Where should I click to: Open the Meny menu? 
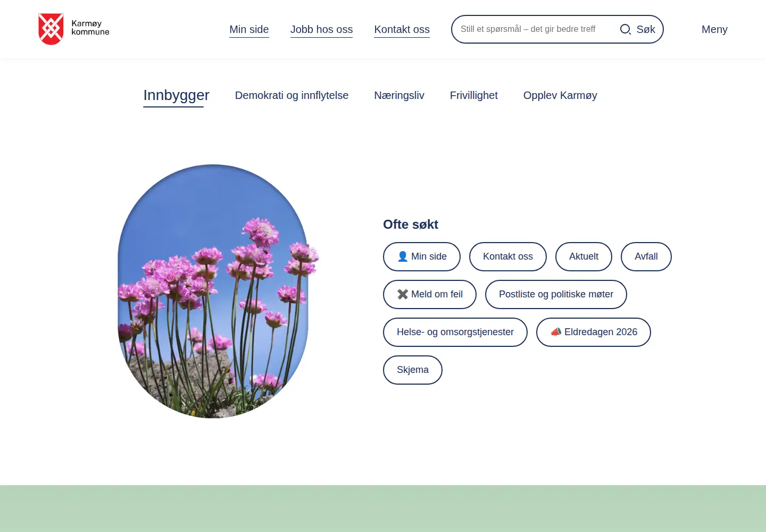point(714,29)
